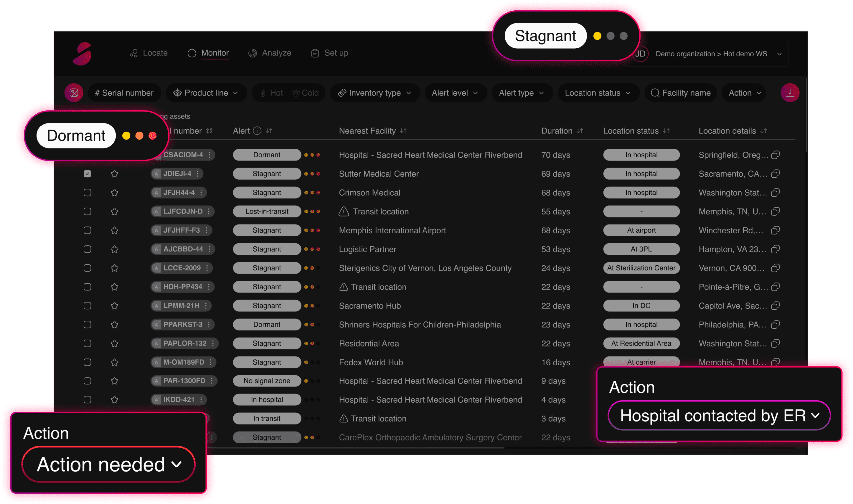Switch to the Analyze tab
This screenshot has height=504, width=853.
click(x=270, y=53)
